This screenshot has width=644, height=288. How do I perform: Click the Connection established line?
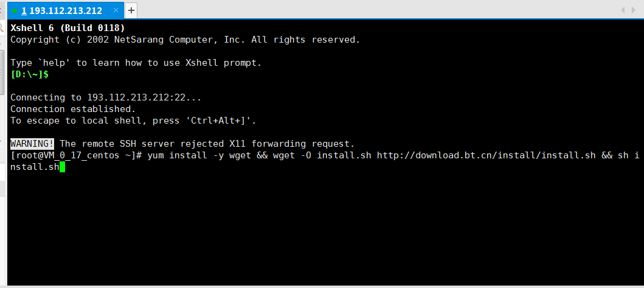click(x=73, y=109)
